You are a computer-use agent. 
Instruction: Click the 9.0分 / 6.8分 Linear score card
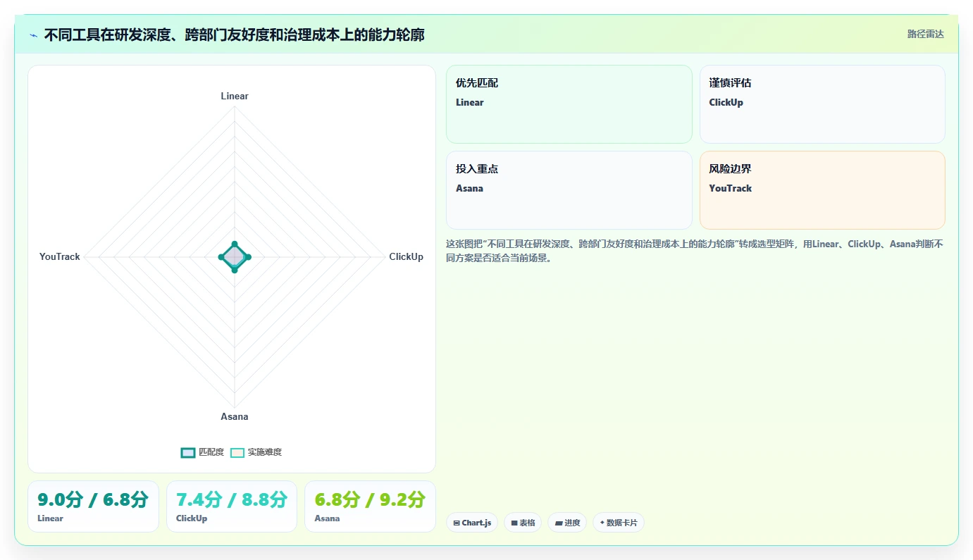[x=93, y=506]
